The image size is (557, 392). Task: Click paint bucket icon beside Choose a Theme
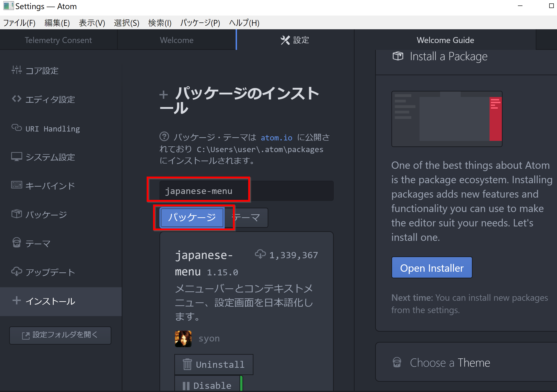point(397,362)
